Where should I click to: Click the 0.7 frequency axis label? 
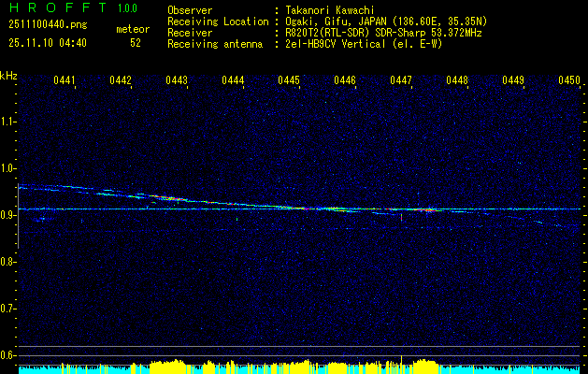pos(8,308)
